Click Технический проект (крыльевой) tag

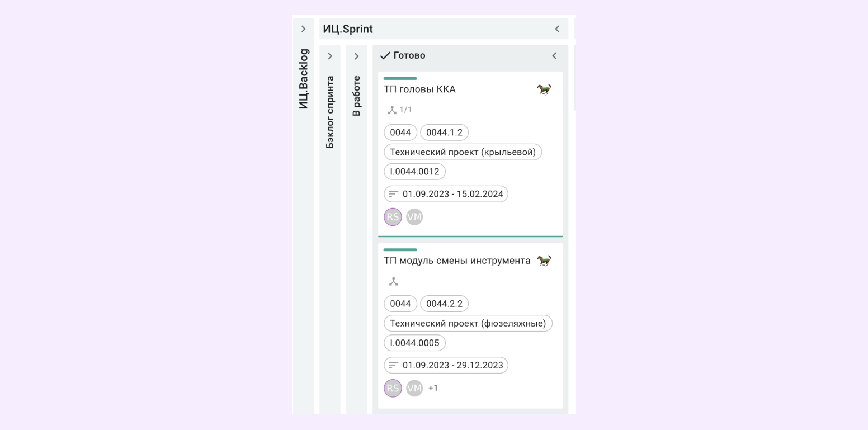463,152
